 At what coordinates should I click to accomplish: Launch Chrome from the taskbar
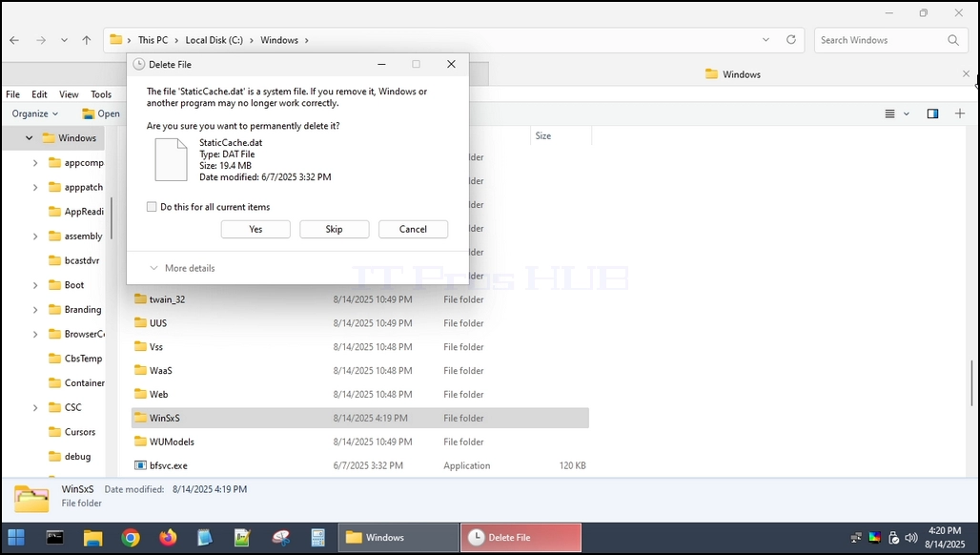(x=131, y=538)
